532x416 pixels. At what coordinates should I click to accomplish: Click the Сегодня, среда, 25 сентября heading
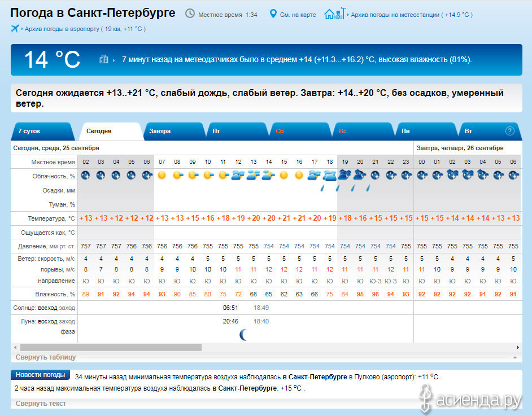[56, 148]
